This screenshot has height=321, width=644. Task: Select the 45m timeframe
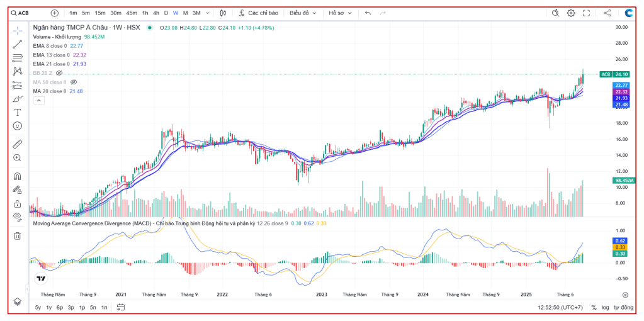[132, 13]
